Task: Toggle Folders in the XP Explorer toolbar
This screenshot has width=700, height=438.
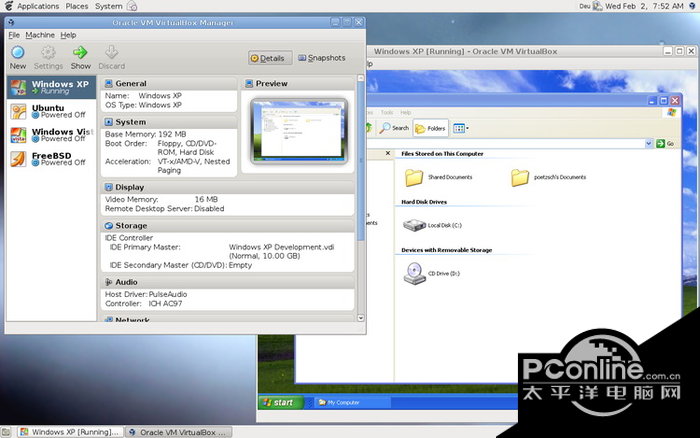Action: coord(430,129)
